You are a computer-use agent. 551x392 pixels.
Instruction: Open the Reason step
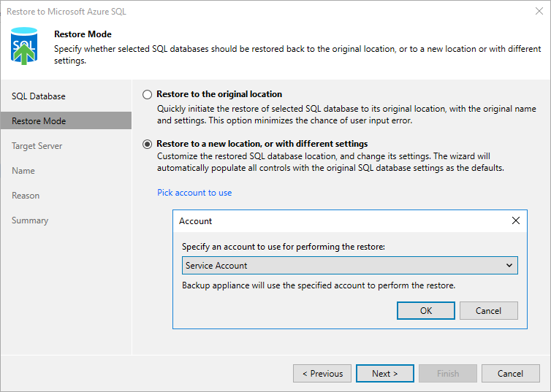[26, 196]
